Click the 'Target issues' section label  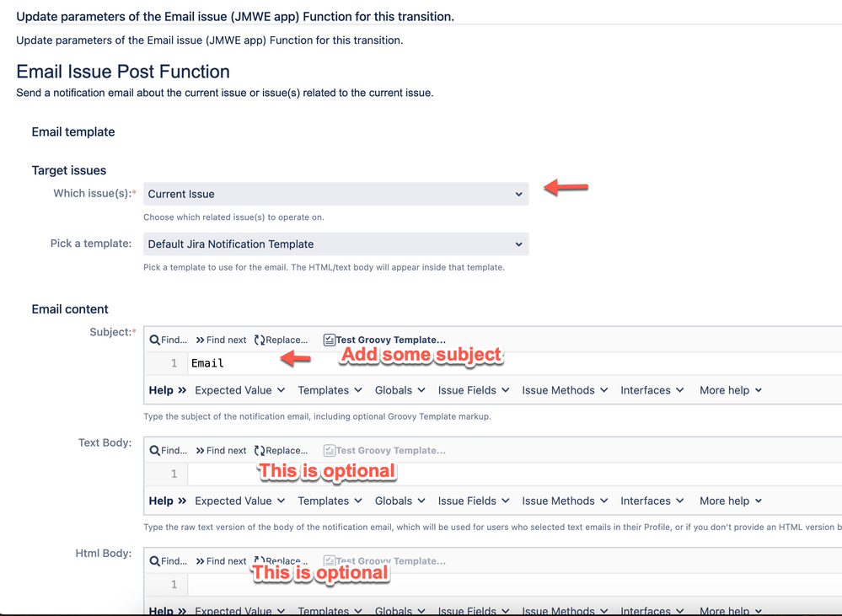69,170
